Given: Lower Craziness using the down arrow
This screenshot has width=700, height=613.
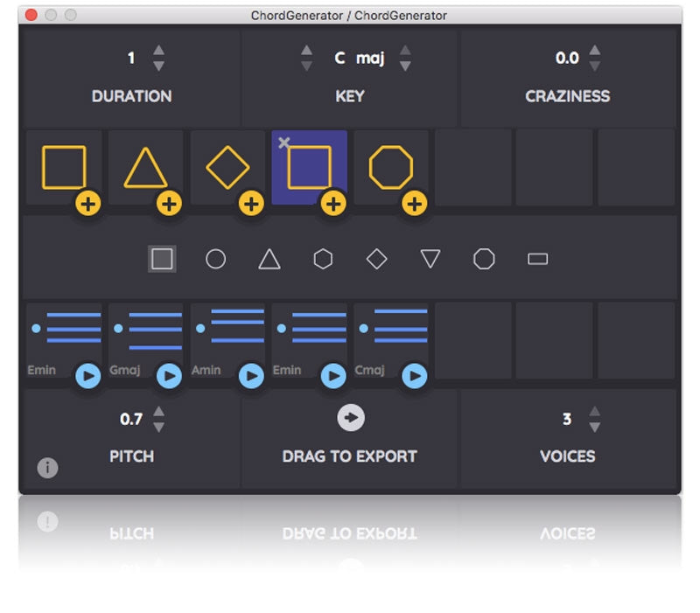Looking at the screenshot, I should tap(594, 66).
